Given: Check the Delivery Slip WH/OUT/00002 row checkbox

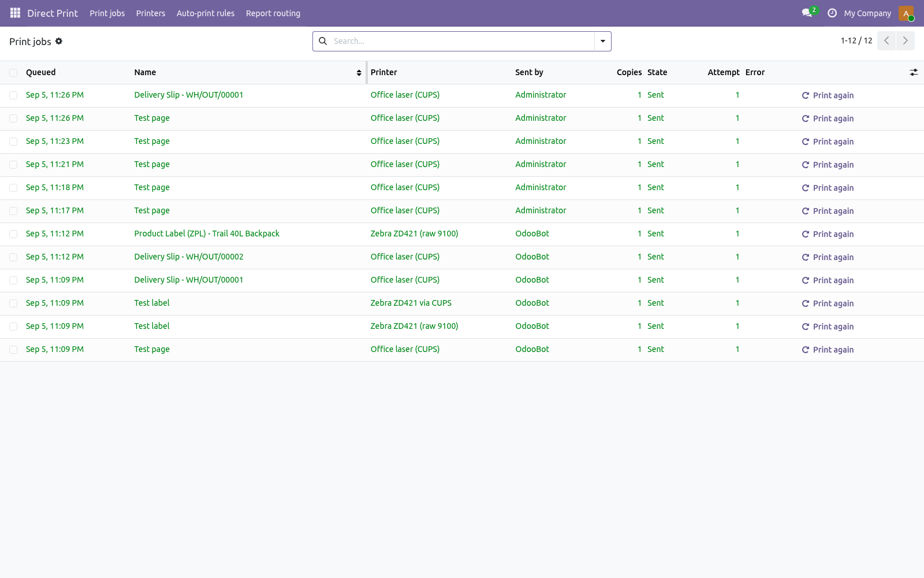Looking at the screenshot, I should [13, 257].
